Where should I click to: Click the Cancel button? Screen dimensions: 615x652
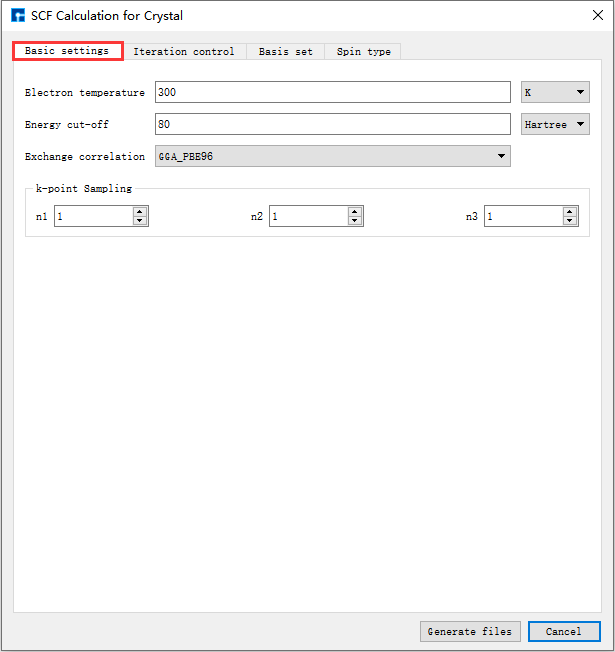[564, 631]
